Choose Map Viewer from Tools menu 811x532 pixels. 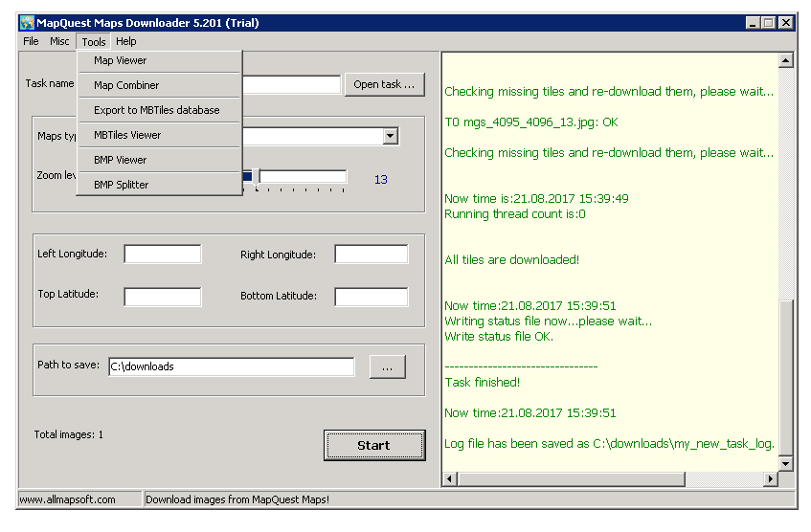(159, 60)
